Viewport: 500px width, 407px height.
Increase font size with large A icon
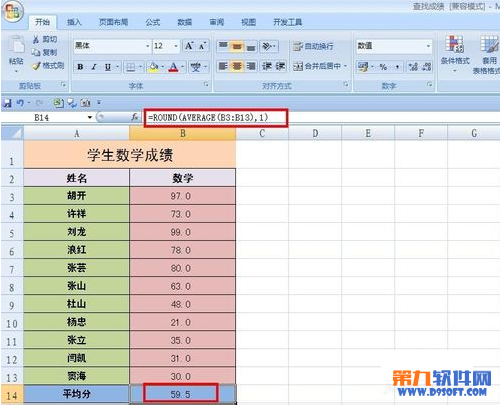(x=189, y=46)
